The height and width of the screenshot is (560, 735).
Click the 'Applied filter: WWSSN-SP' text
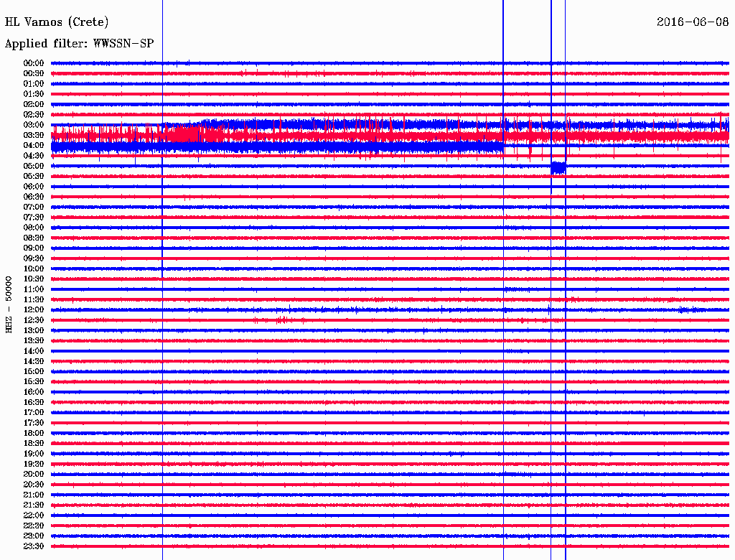(x=79, y=44)
